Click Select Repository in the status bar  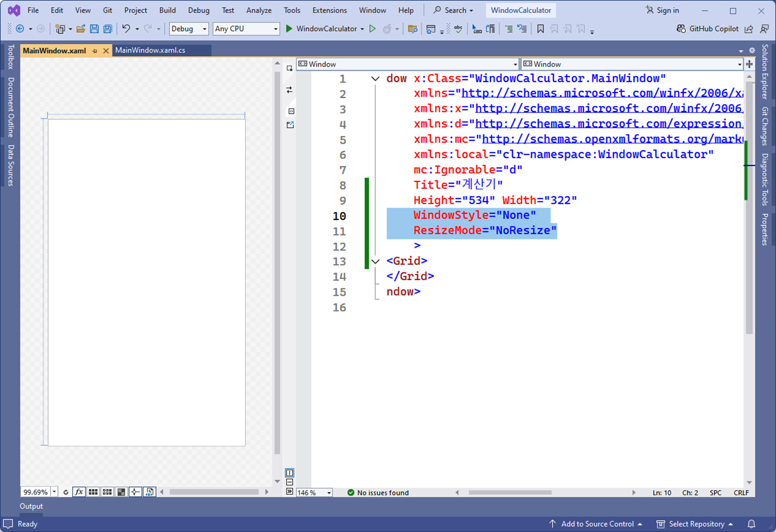695,524
